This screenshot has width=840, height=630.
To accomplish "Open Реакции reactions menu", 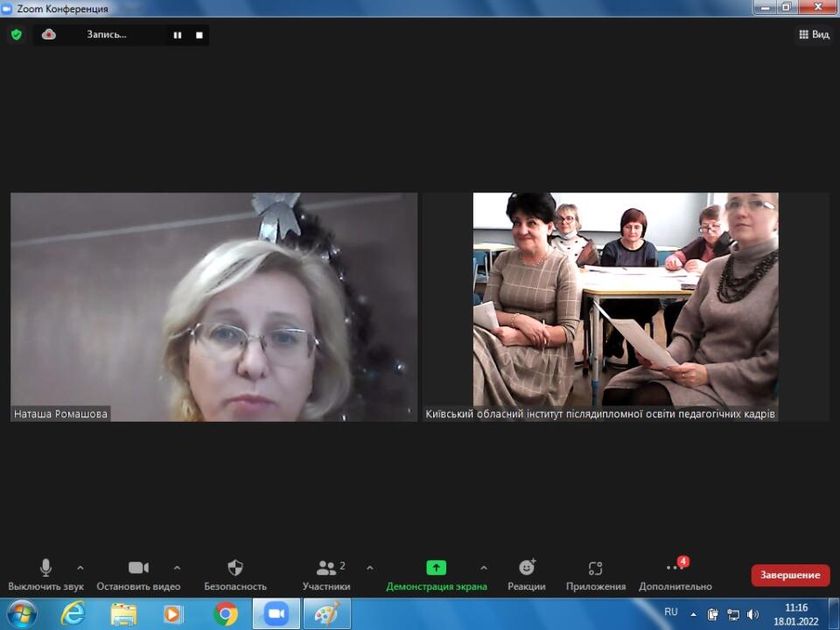I will pyautogui.click(x=527, y=575).
